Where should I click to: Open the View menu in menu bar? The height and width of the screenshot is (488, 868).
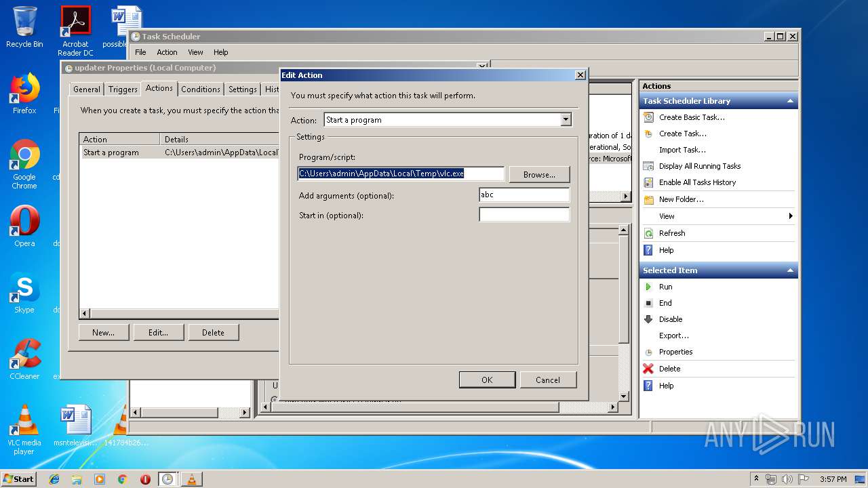[195, 52]
